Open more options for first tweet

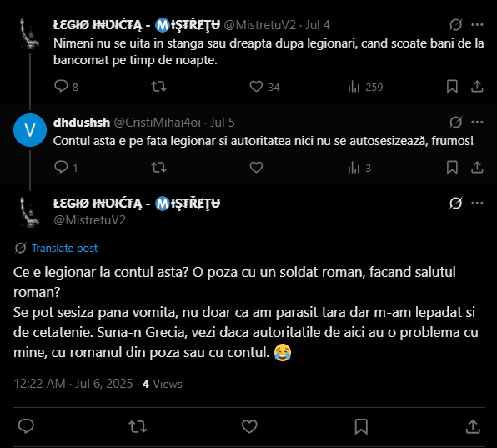pos(477,25)
